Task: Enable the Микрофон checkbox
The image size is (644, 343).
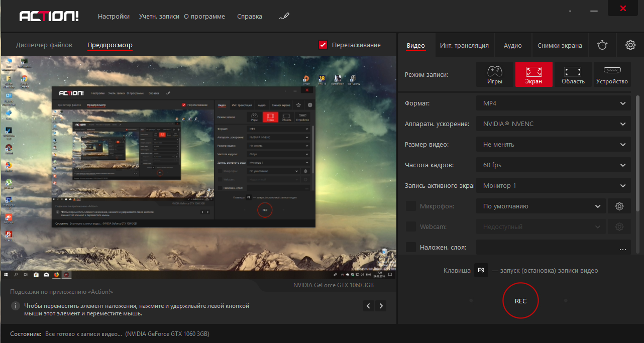Action: (410, 206)
